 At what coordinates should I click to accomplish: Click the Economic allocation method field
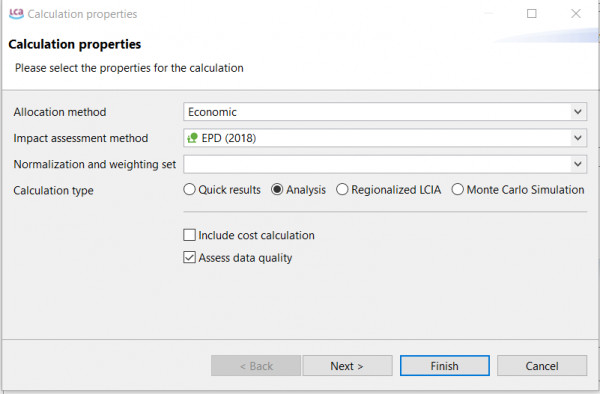385,112
